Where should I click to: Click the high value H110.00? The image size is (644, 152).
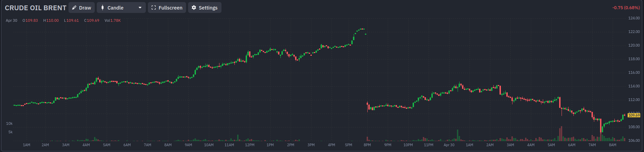(51, 20)
